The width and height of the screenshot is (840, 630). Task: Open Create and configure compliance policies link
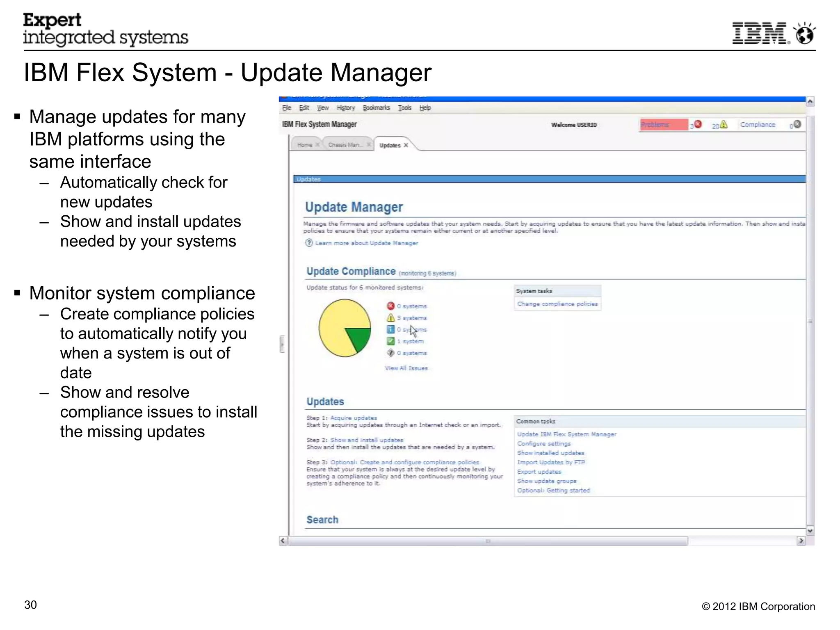click(405, 462)
